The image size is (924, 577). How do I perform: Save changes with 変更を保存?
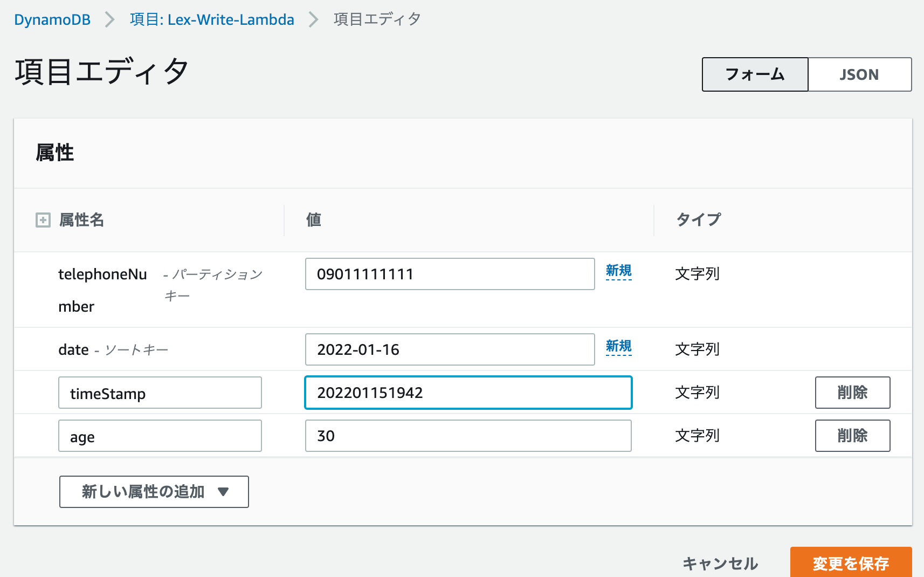850,563
